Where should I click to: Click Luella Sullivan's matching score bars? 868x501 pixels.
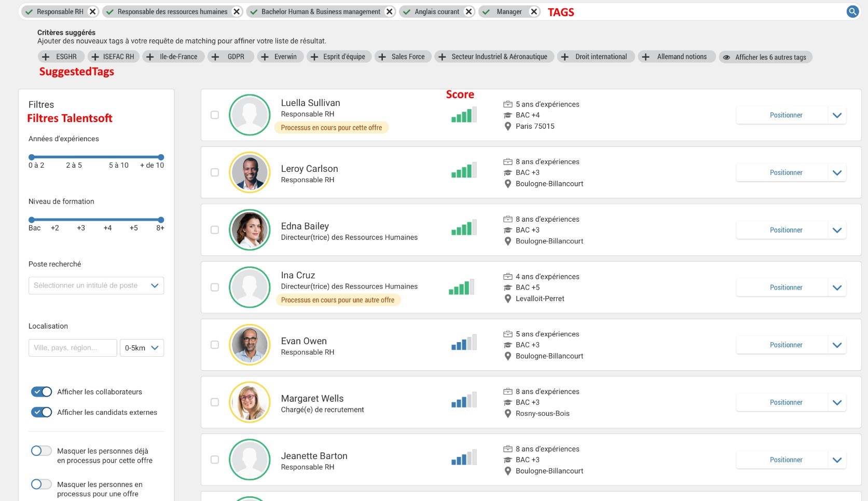(x=463, y=115)
